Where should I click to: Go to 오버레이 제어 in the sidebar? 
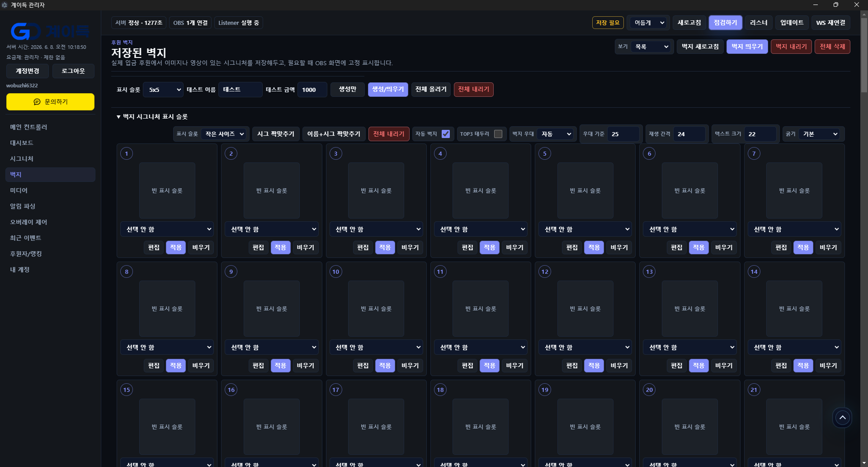pyautogui.click(x=50, y=222)
